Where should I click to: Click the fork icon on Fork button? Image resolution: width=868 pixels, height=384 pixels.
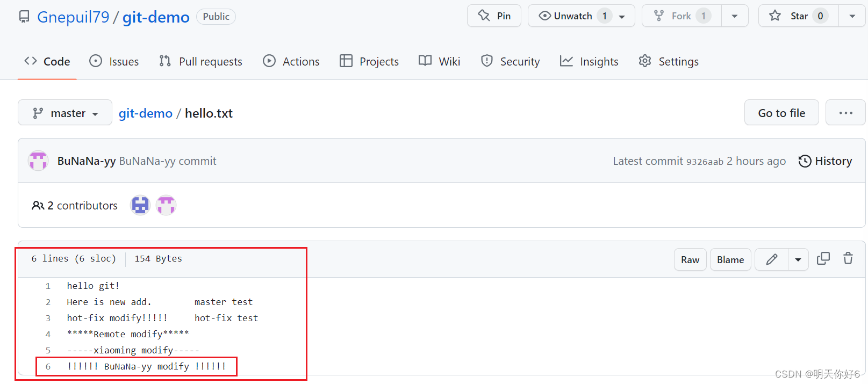[658, 16]
